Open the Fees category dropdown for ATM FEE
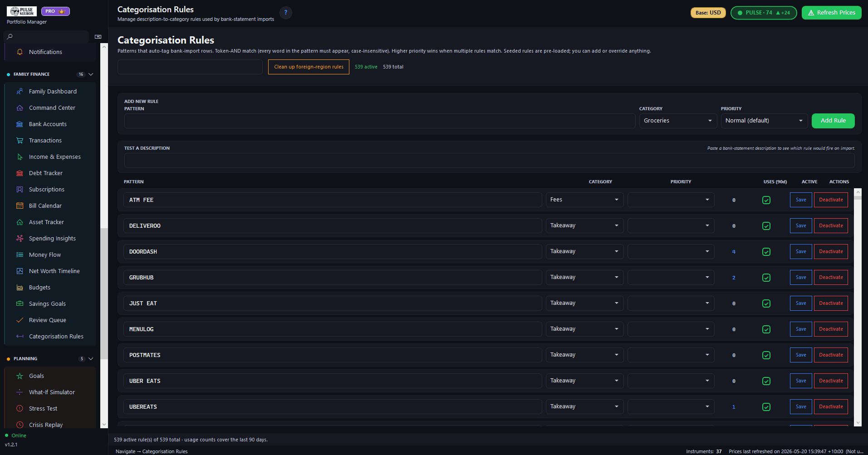Screen dimensions: 868x455 584,200
